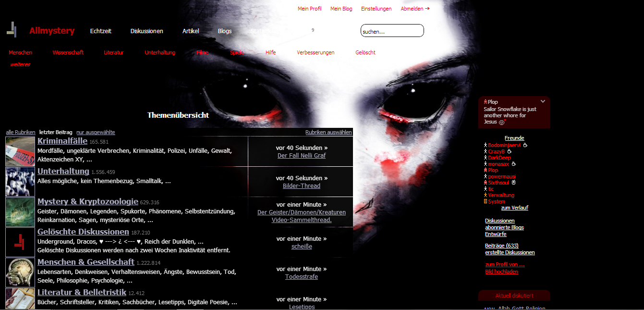
Task: Click the Allmystery logo icon
Action: pos(12,30)
